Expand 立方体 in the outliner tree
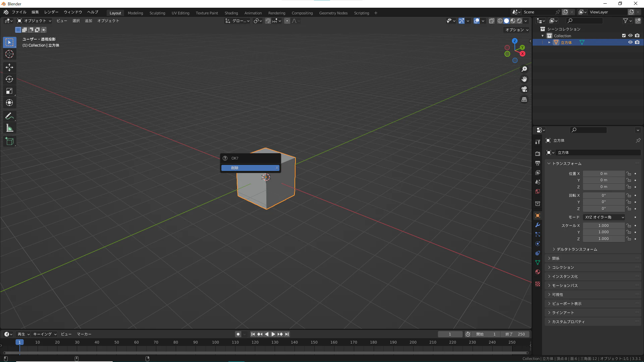This screenshot has height=362, width=644. point(549,43)
